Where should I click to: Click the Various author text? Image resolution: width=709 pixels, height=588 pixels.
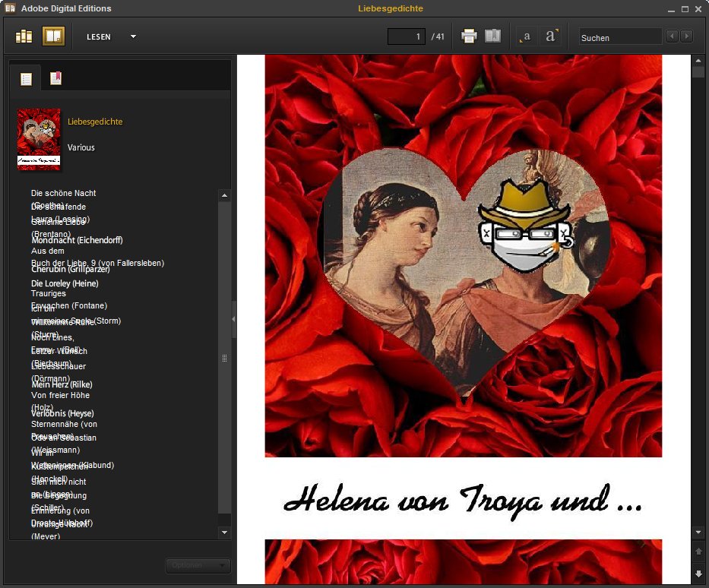tap(81, 147)
